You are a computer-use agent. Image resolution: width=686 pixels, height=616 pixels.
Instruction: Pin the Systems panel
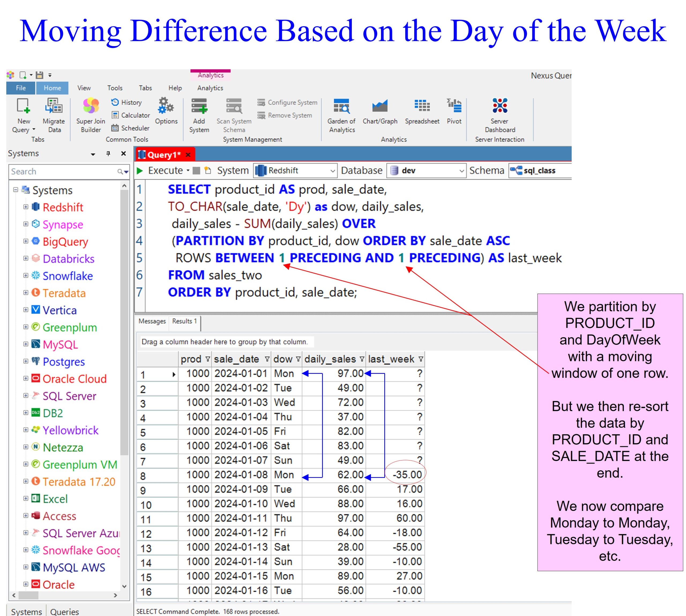(x=108, y=154)
